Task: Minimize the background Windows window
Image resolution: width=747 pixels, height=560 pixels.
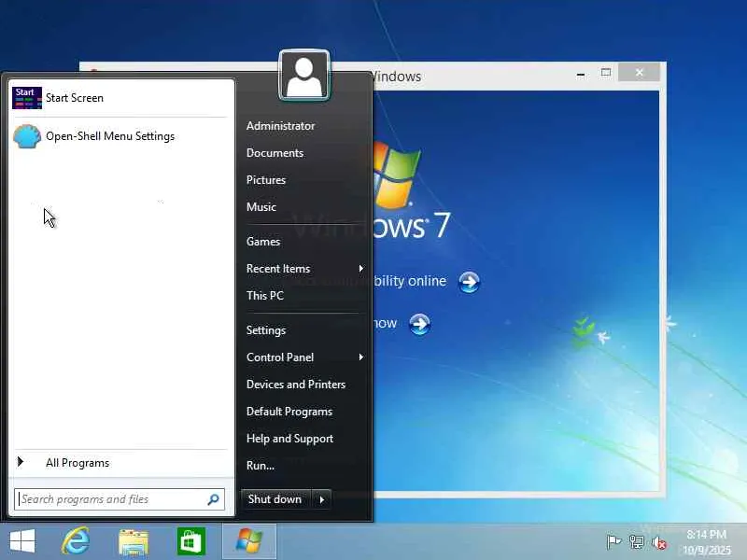Action: 581,74
